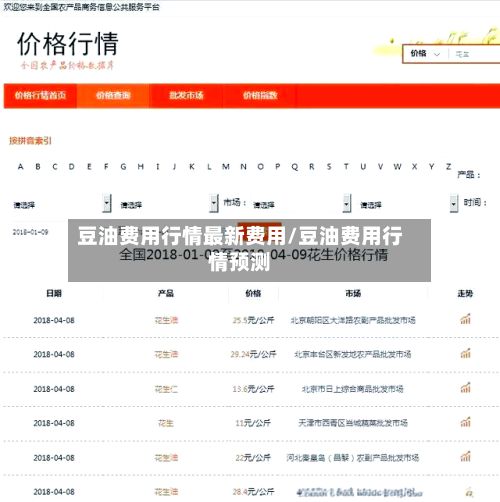Filter products by letter S

point(329,166)
